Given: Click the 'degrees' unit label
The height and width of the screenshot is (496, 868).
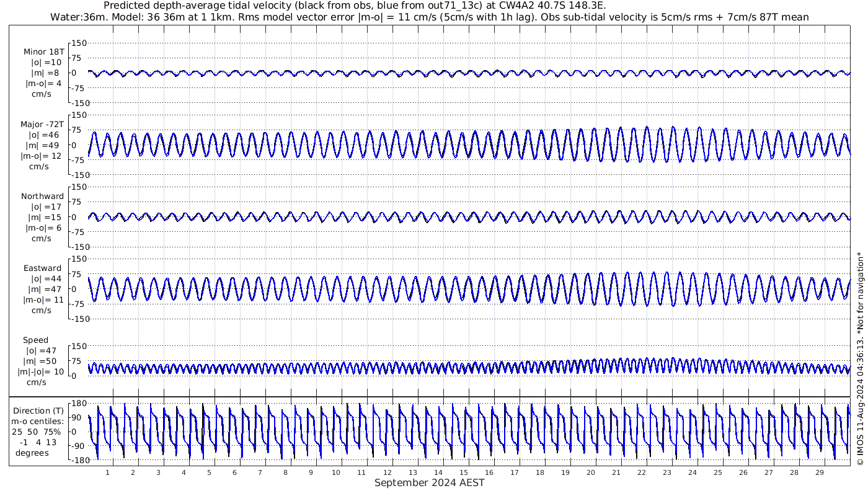Looking at the screenshot, I should (32, 453).
